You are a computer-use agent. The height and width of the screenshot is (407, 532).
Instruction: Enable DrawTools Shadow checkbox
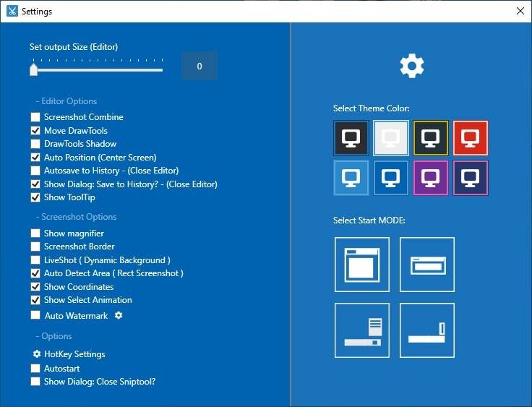35,144
